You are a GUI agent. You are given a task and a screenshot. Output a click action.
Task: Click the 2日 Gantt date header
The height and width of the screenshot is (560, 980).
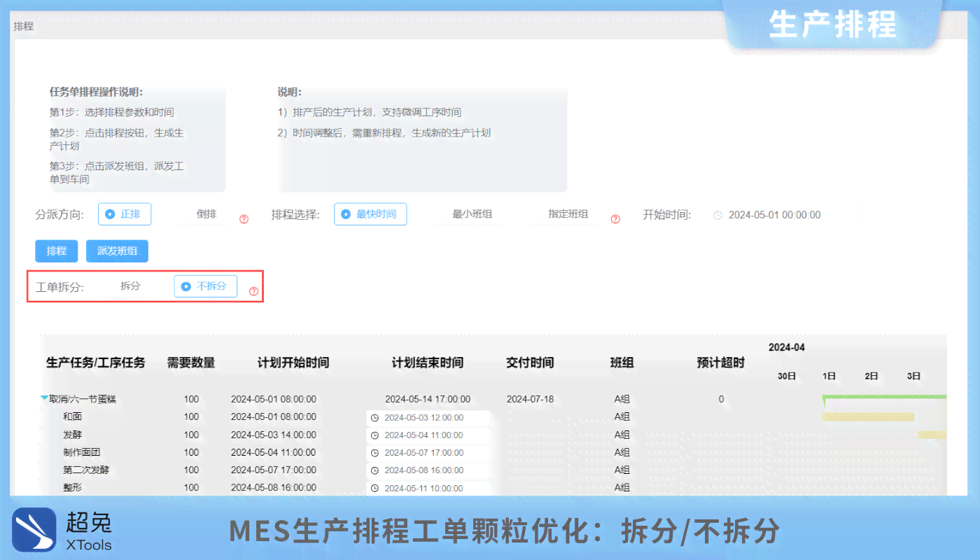pyautogui.click(x=871, y=376)
